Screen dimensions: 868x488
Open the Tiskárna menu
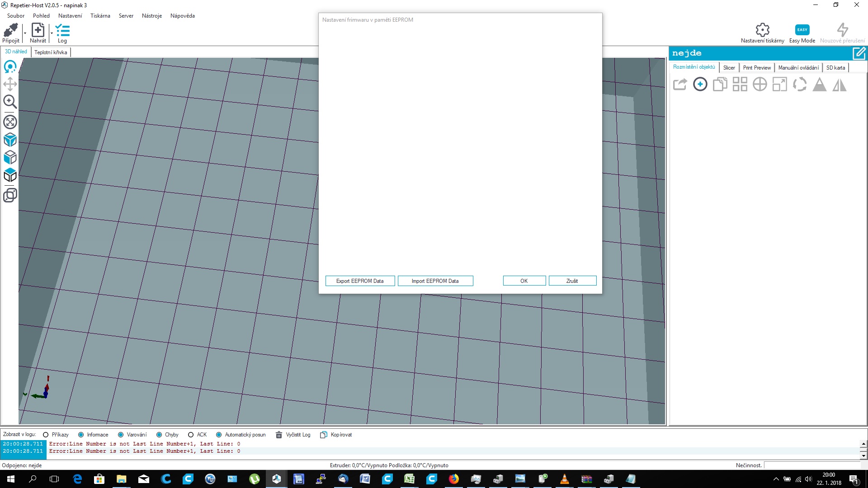[100, 16]
